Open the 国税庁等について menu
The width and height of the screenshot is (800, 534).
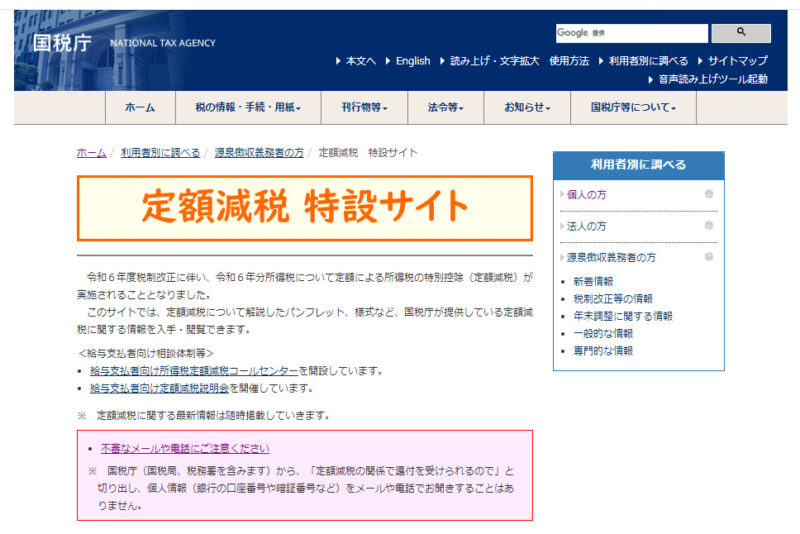633,108
